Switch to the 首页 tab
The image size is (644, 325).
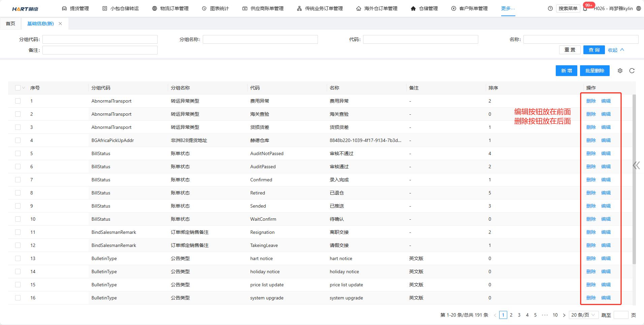10,24
